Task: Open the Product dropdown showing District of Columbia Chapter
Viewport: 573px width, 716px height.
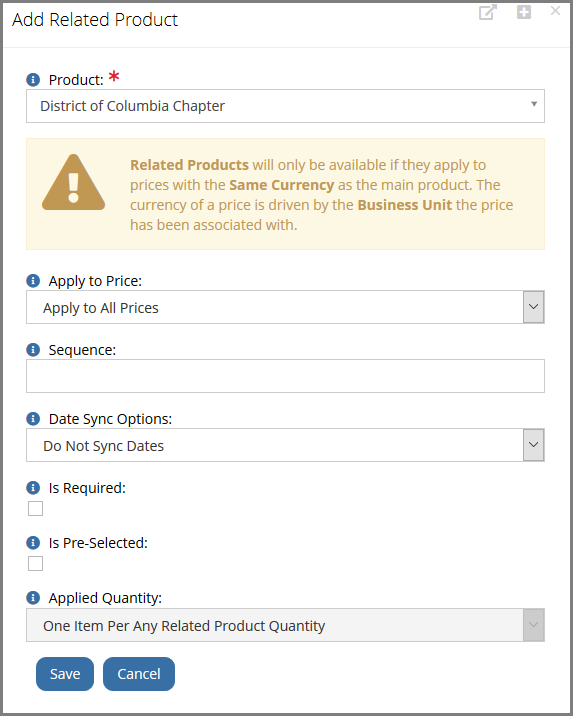Action: (x=285, y=106)
